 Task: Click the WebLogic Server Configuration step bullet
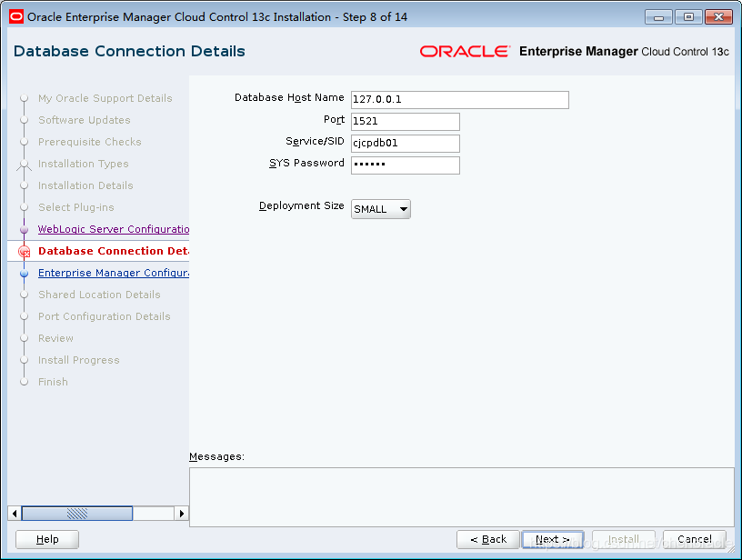[x=25, y=230]
